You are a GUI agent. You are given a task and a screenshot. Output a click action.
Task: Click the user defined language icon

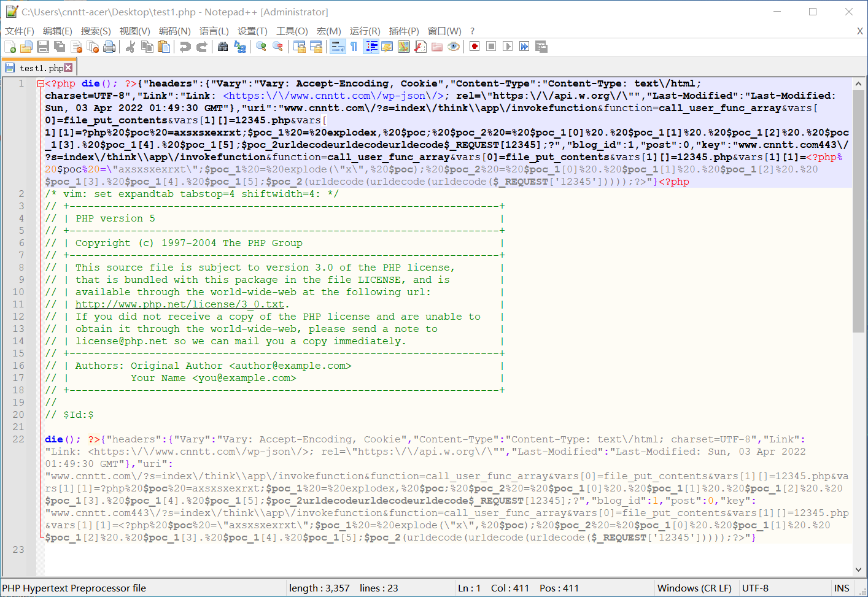(387, 47)
